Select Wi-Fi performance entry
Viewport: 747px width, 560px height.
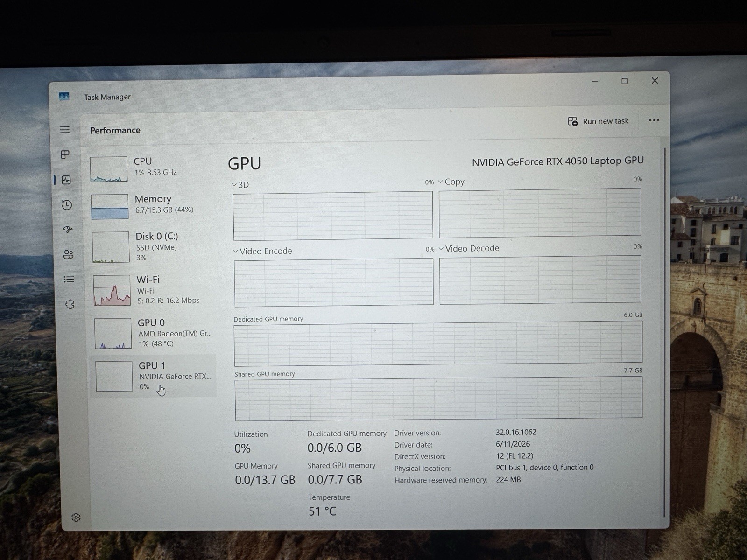pyautogui.click(x=155, y=289)
